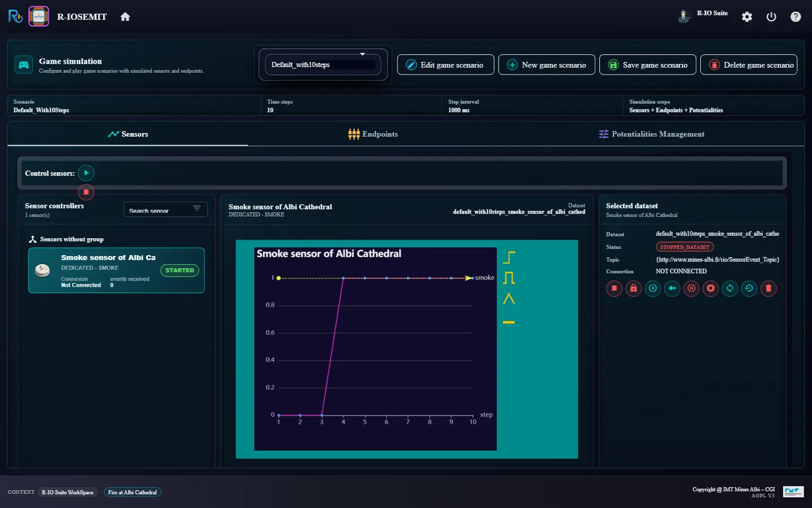Select the Smoke sensor of Albi Ca card
The height and width of the screenshot is (508, 812).
(x=116, y=270)
